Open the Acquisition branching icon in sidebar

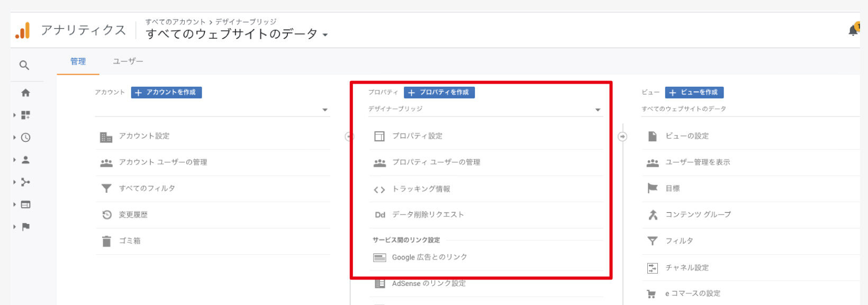click(x=25, y=182)
